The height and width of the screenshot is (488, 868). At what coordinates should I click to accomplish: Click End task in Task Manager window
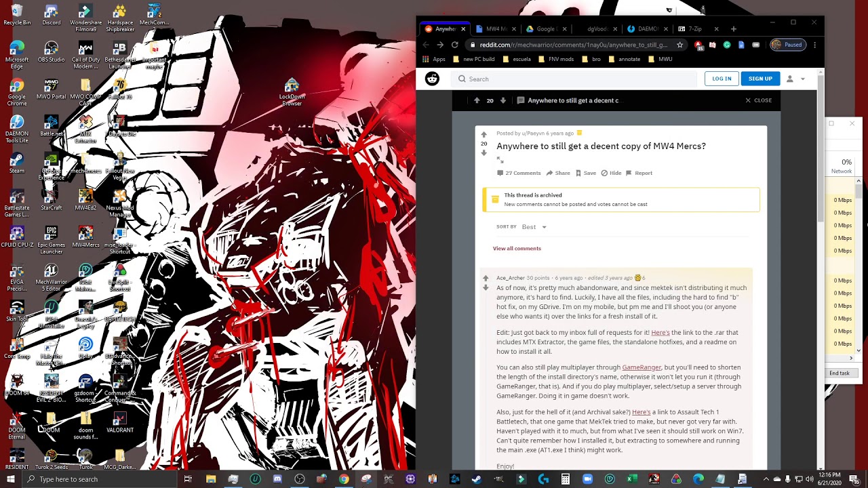[839, 373]
